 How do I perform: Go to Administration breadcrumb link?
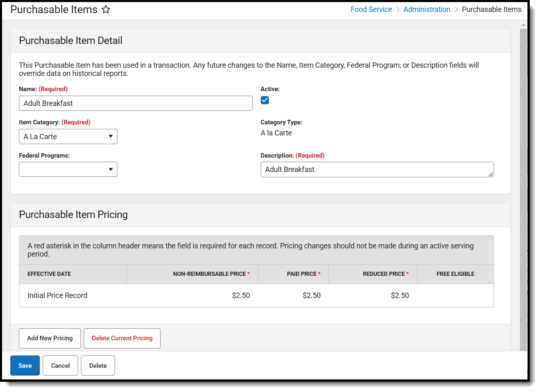click(x=427, y=9)
